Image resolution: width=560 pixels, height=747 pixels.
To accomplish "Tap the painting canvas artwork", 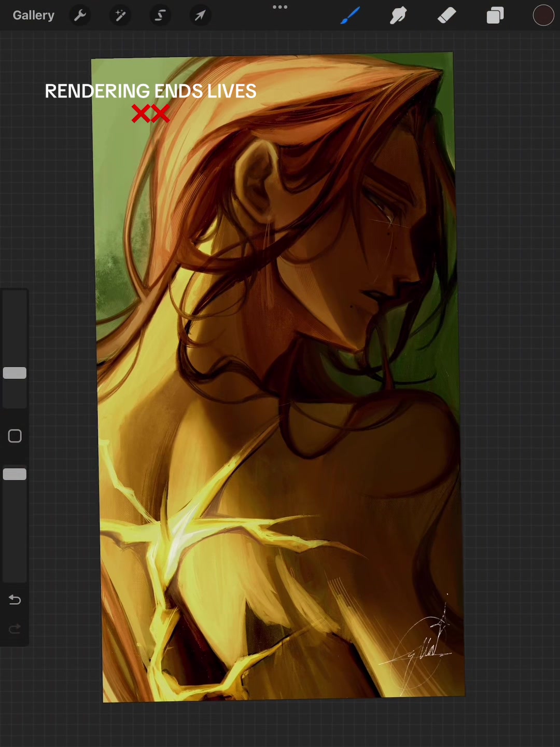I will point(277,378).
